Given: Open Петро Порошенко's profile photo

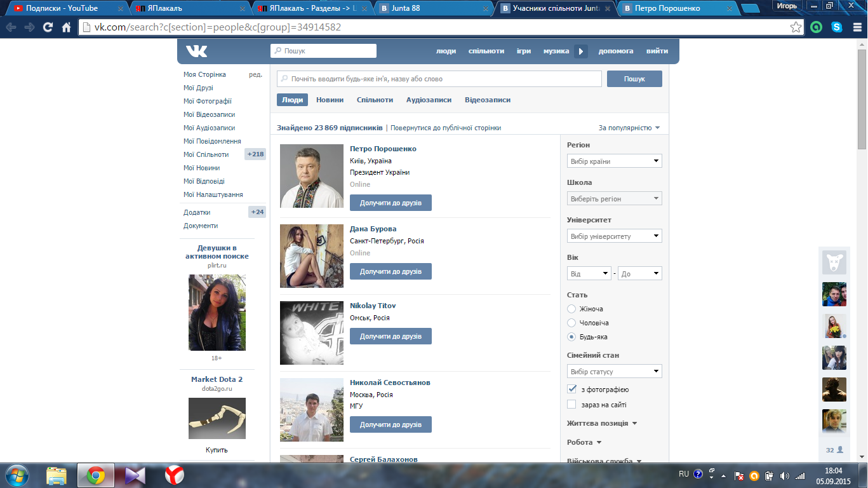Looking at the screenshot, I should [312, 176].
